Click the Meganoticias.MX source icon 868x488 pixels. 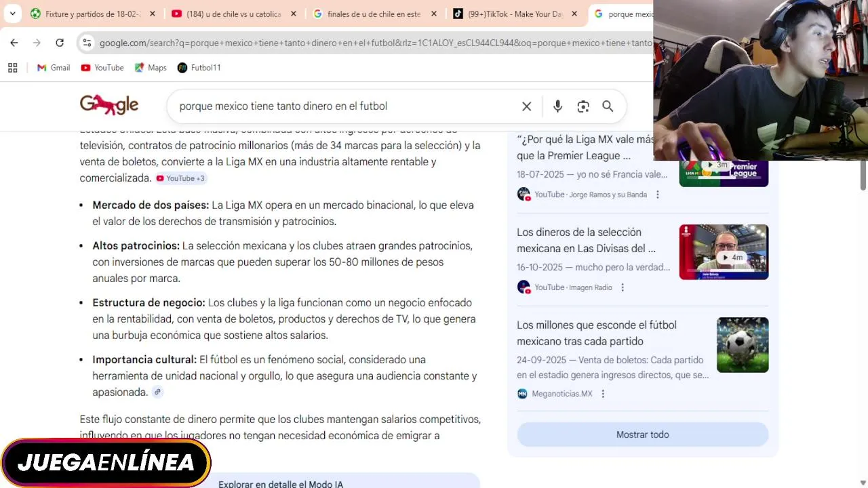pyautogui.click(x=522, y=394)
